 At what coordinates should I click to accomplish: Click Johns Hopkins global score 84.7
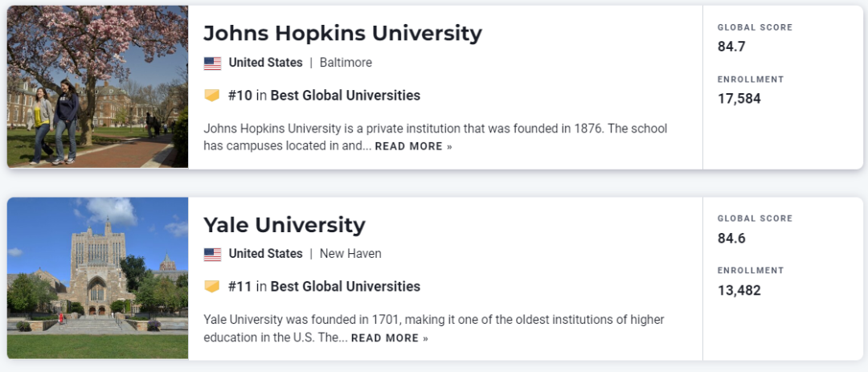pos(731,47)
